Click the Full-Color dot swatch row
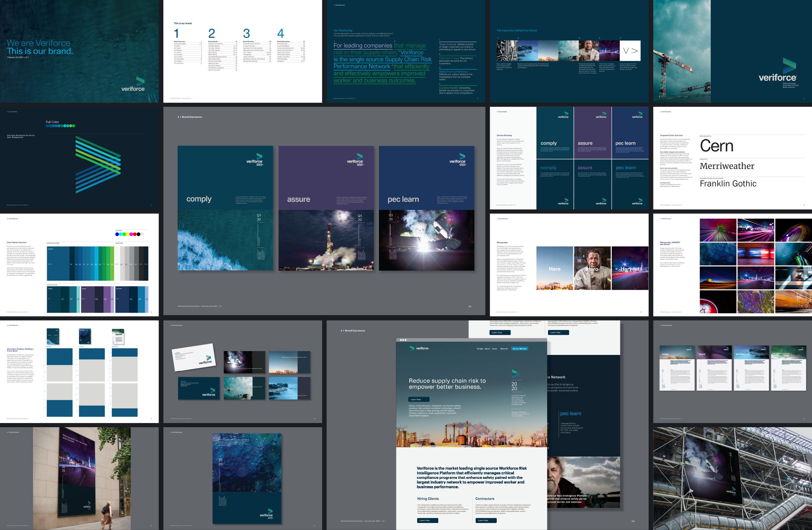Image resolution: width=812 pixels, height=530 pixels. tap(61, 126)
